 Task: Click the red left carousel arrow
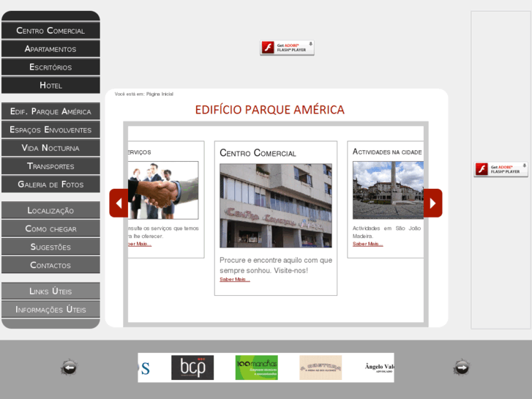119,203
